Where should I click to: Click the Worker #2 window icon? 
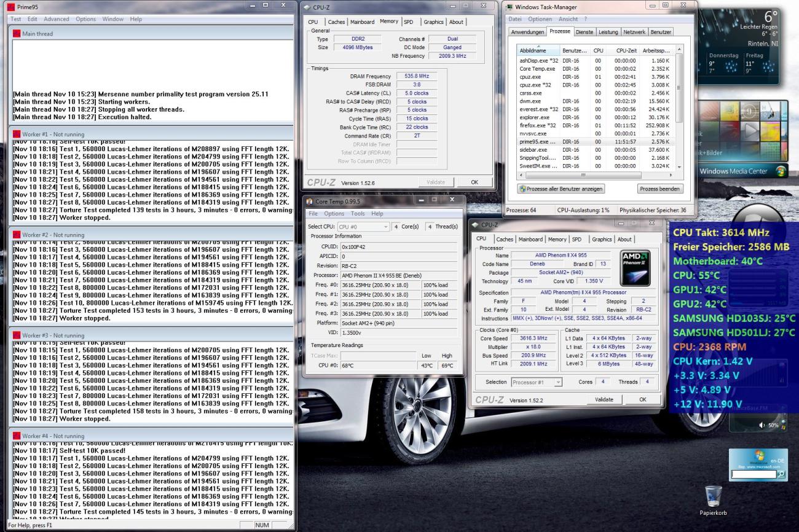(x=17, y=235)
